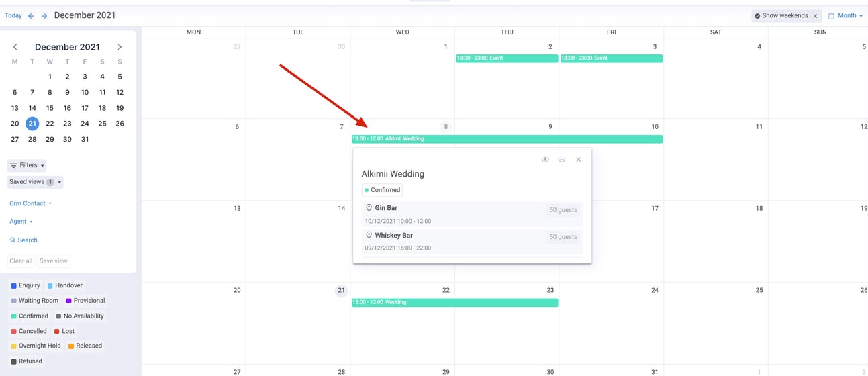Open the Month view dropdown

(846, 16)
